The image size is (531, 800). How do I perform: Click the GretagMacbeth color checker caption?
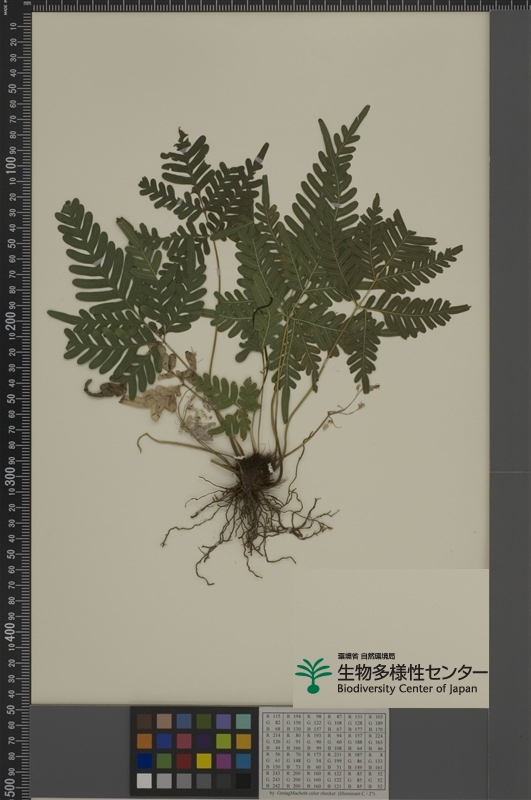point(324,794)
